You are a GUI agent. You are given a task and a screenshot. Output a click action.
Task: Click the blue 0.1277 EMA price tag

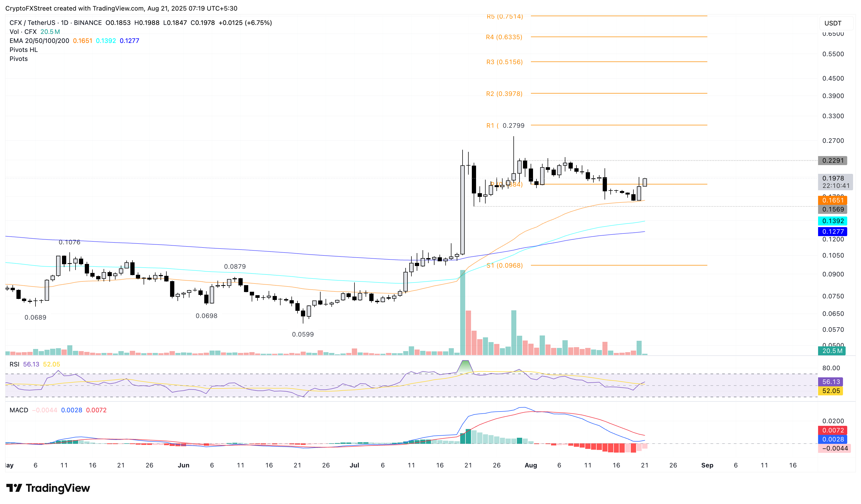pyautogui.click(x=832, y=231)
